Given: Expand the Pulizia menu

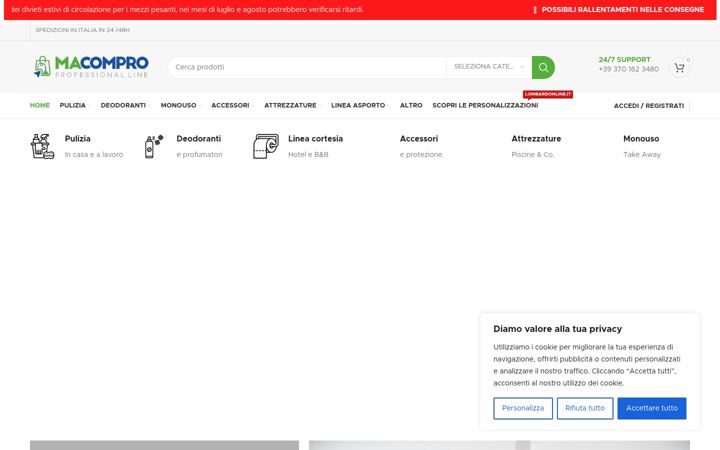Looking at the screenshot, I should pos(73,105).
